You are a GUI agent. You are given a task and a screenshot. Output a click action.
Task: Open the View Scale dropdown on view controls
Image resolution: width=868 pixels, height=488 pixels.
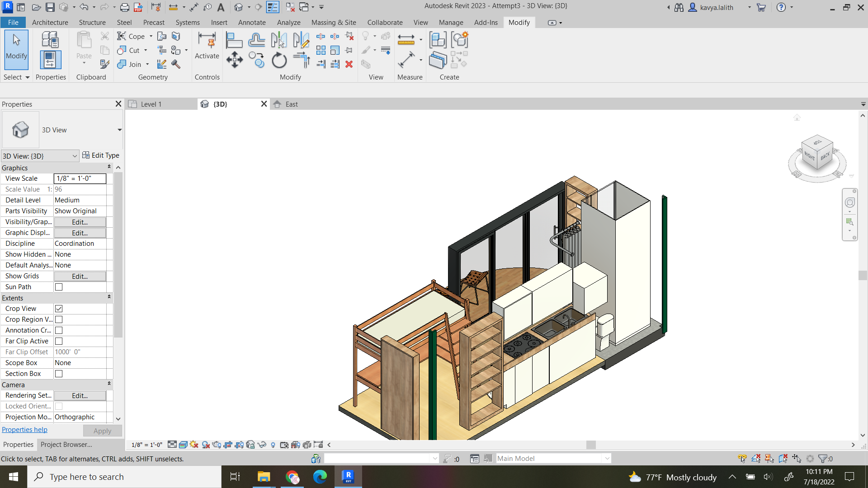[x=147, y=445]
